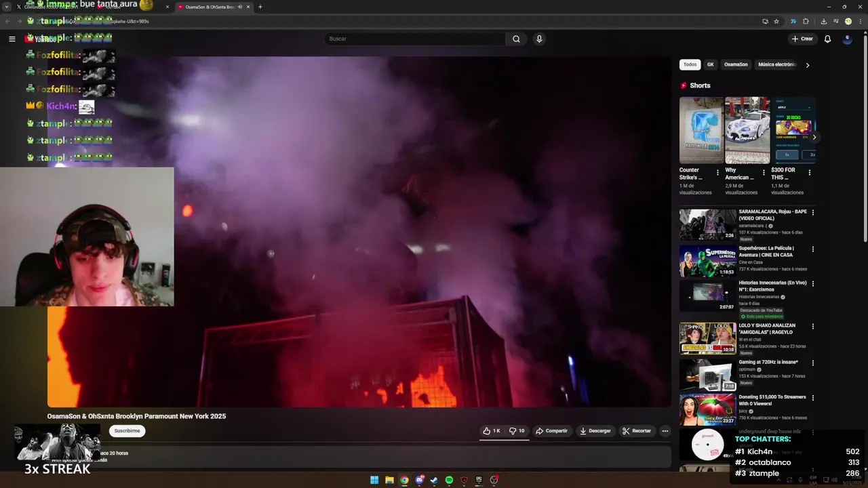Open Chrome from the taskbar
Image resolution: width=868 pixels, height=488 pixels.
tap(404, 480)
